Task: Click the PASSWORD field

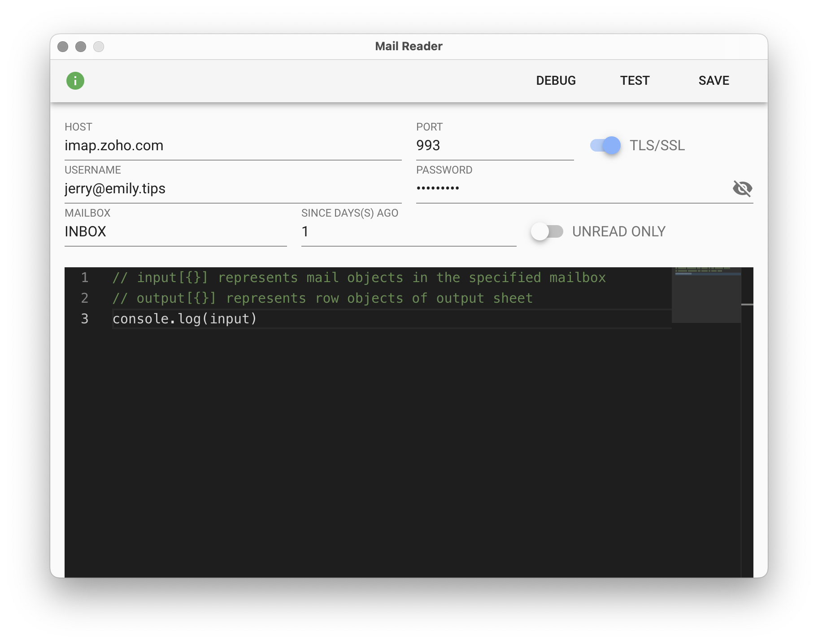Action: [570, 189]
